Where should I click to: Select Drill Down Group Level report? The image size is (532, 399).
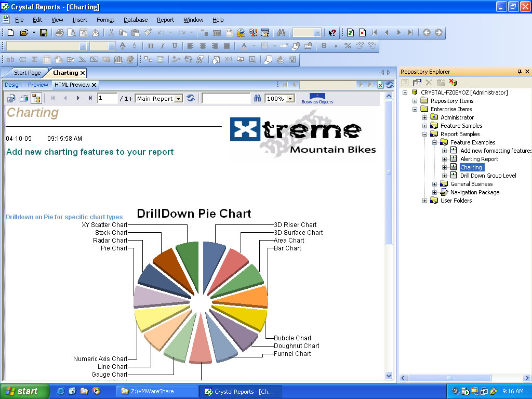coord(488,176)
